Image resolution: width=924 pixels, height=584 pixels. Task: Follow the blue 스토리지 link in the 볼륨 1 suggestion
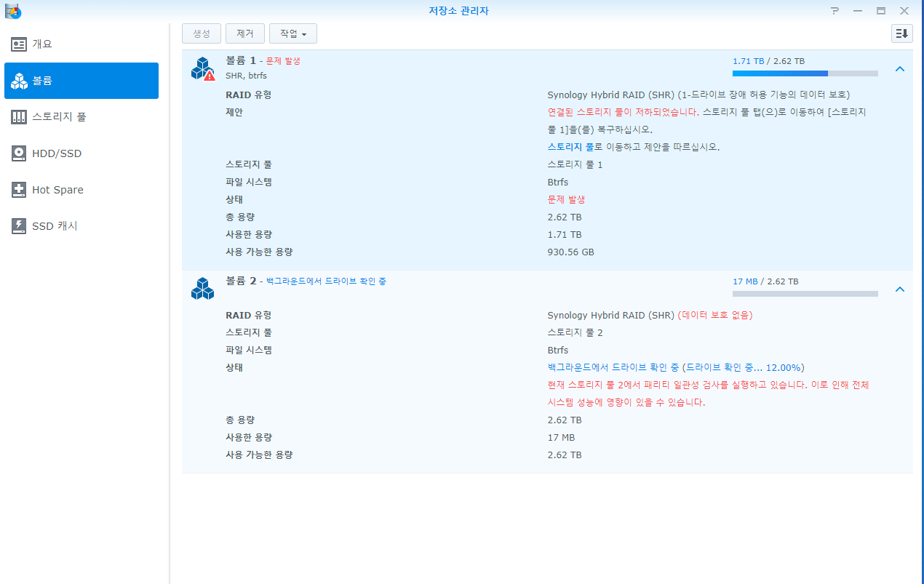point(565,147)
